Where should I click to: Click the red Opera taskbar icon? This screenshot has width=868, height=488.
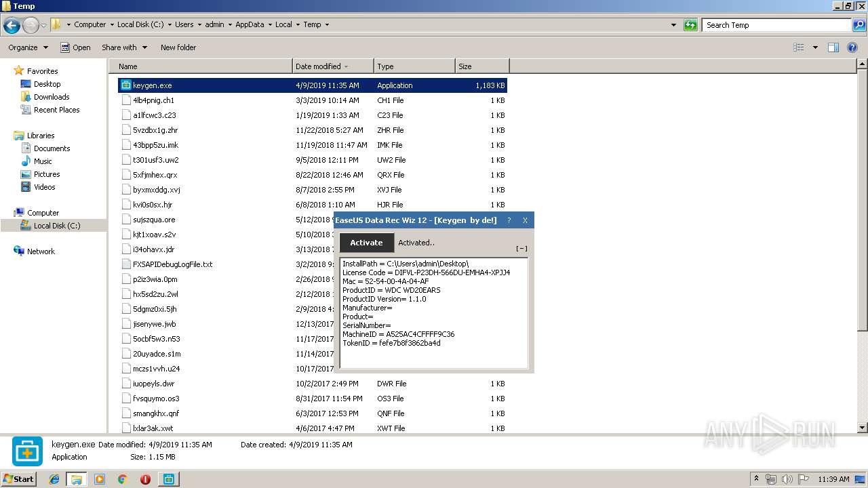tap(145, 479)
